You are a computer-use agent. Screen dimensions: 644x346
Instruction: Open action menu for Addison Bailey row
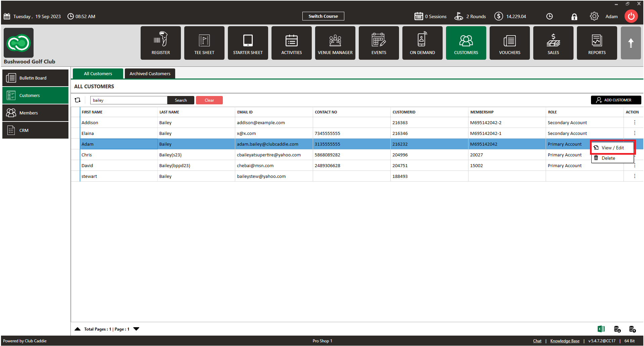point(634,122)
